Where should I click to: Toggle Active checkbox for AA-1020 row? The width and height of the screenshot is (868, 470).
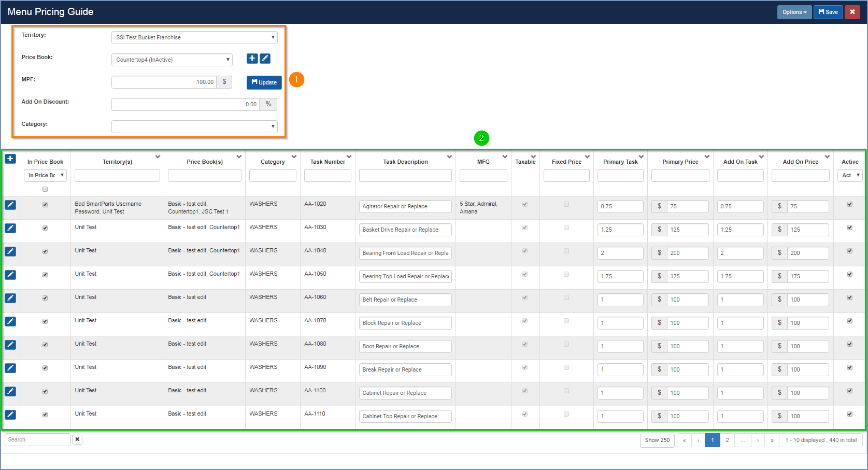coord(850,204)
